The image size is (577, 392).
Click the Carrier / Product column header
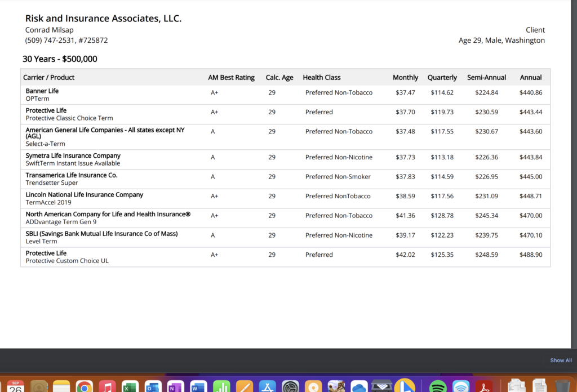point(48,78)
